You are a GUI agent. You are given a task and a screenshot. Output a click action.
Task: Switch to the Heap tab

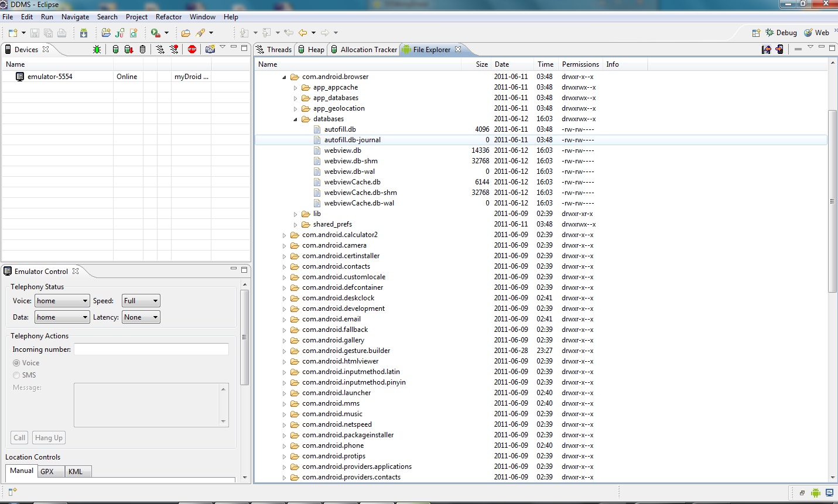(x=311, y=50)
